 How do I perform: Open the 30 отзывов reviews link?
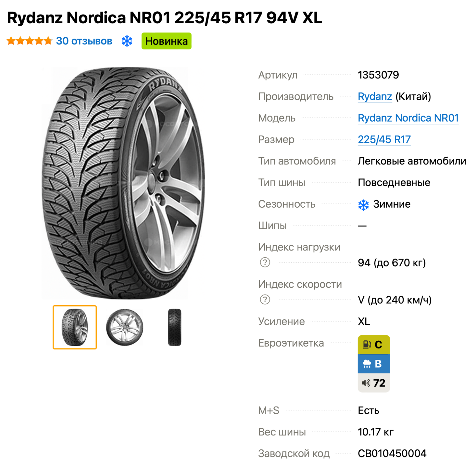[84, 41]
